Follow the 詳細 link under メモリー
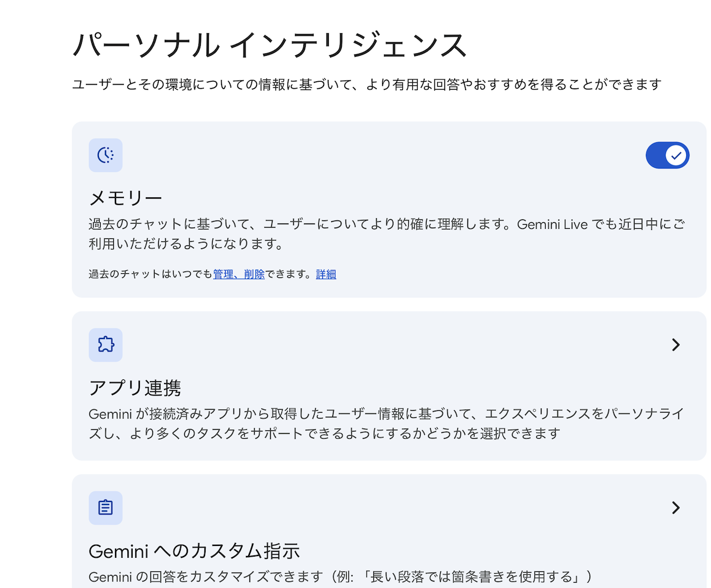The width and height of the screenshot is (711, 588). coord(326,274)
